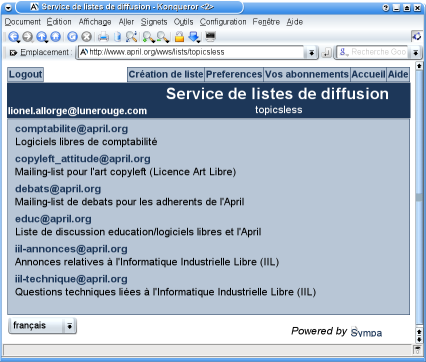Image resolution: width=426 pixels, height=362 pixels.
Task: Click the 'Service de listes de diffusion' heading
Action: tap(277, 94)
